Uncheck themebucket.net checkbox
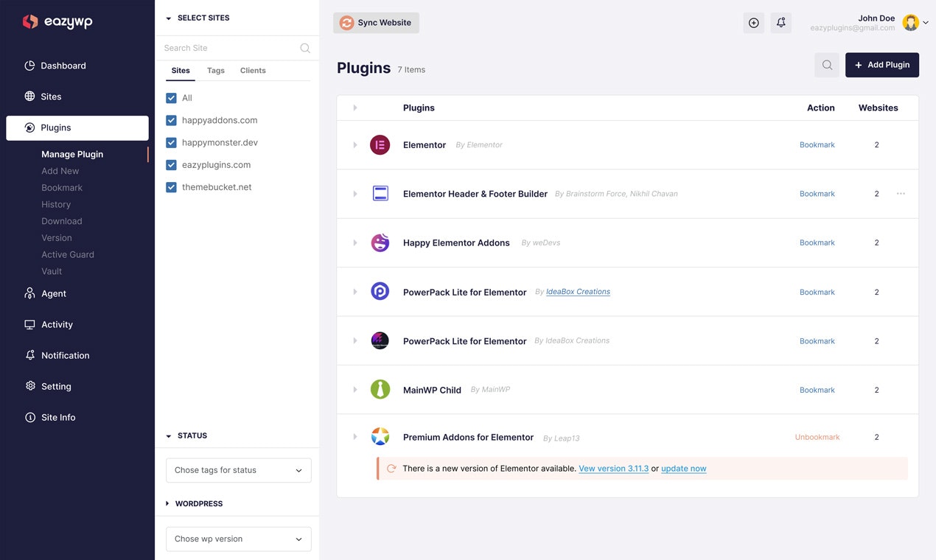 point(171,187)
